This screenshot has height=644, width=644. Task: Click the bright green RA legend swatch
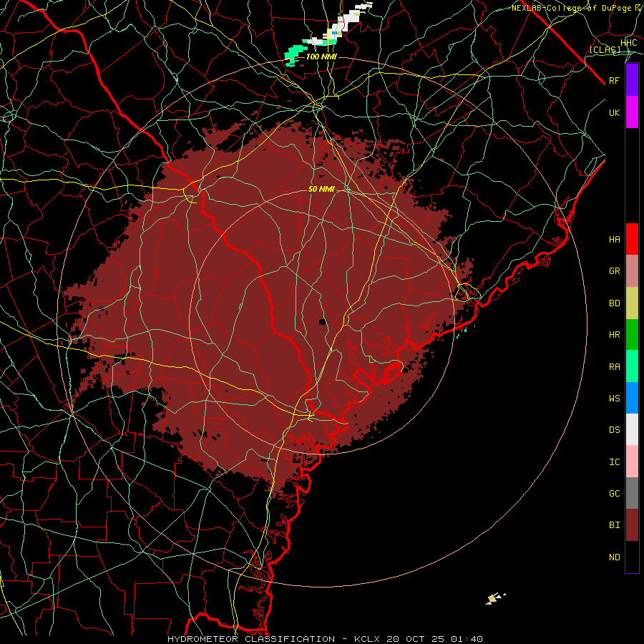pos(632,366)
